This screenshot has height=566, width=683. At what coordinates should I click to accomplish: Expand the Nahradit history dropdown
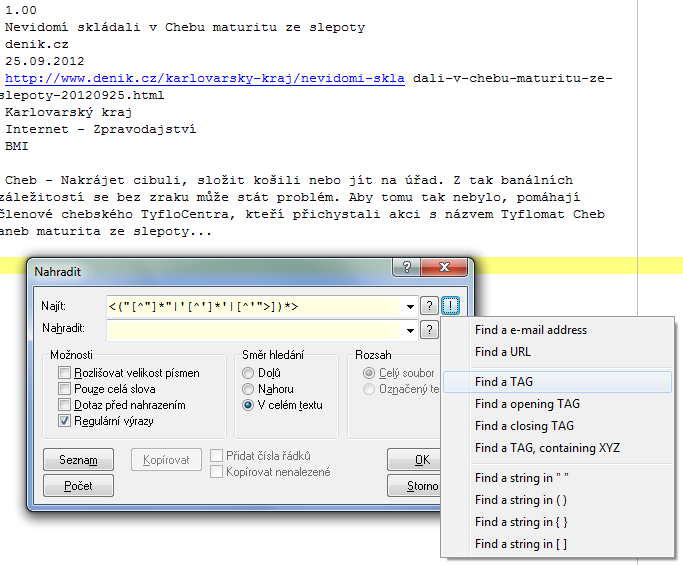tap(410, 330)
